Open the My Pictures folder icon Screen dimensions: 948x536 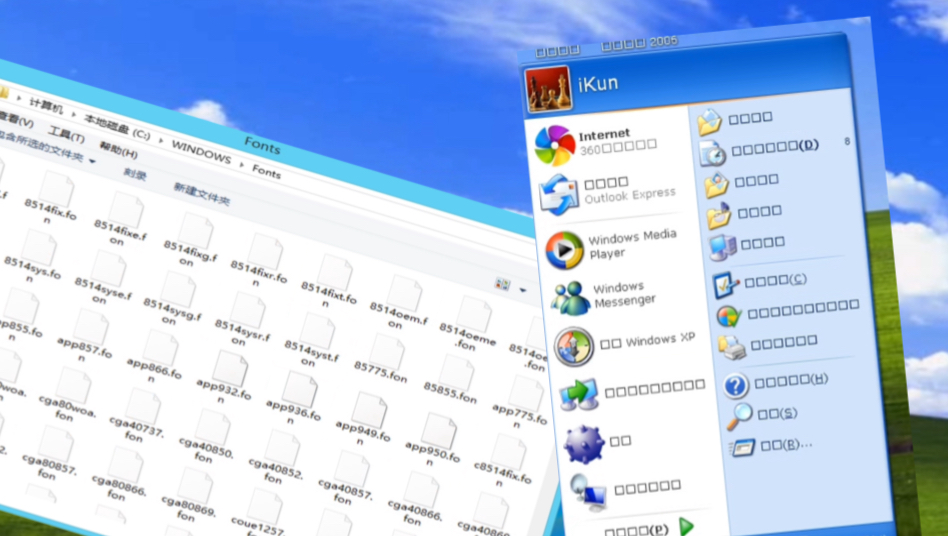[716, 185]
